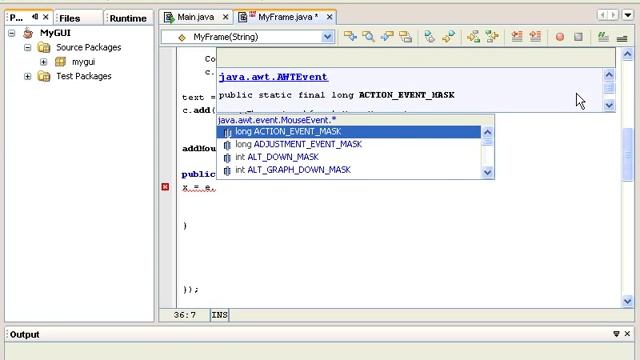Toggle Highlight Search in editor toolbar

(x=405, y=37)
